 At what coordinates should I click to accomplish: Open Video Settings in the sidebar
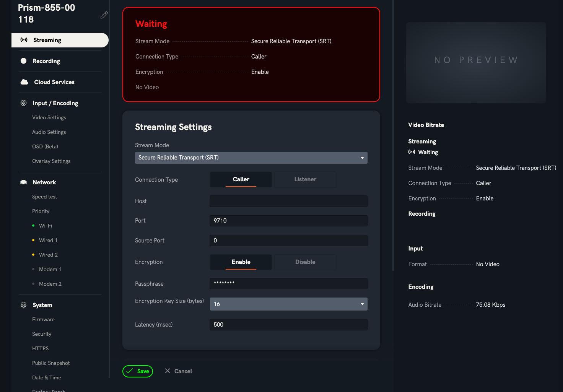pyautogui.click(x=49, y=118)
